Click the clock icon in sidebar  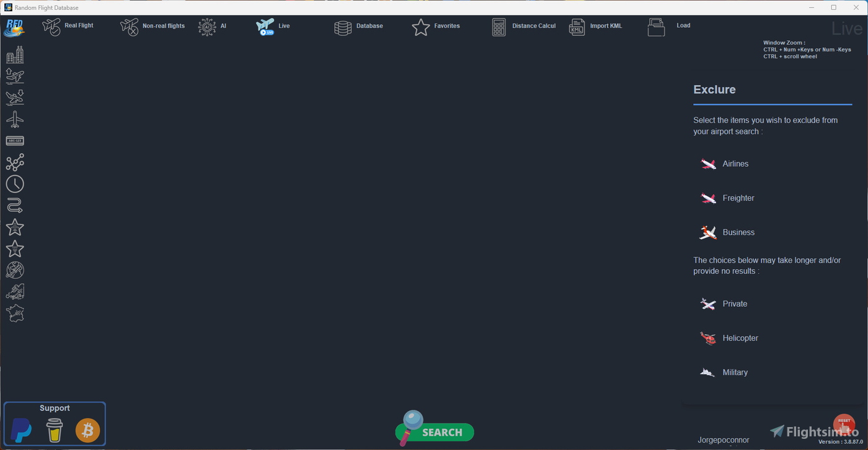15,184
